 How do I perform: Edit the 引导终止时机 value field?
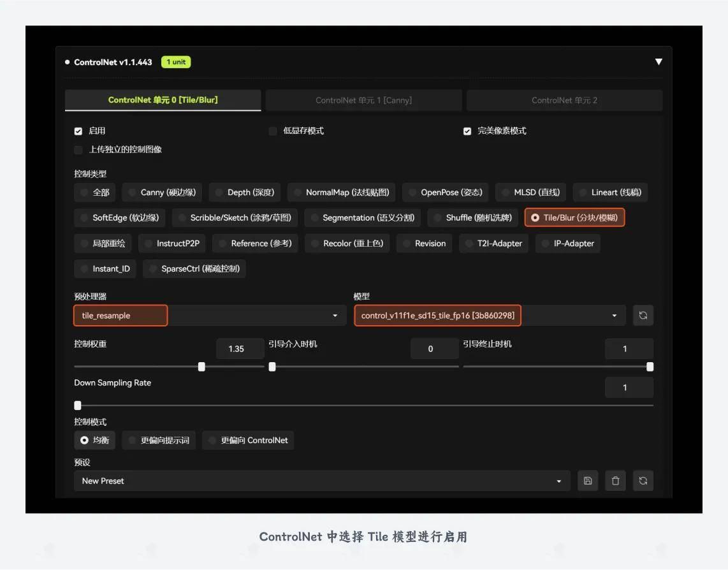(629, 349)
